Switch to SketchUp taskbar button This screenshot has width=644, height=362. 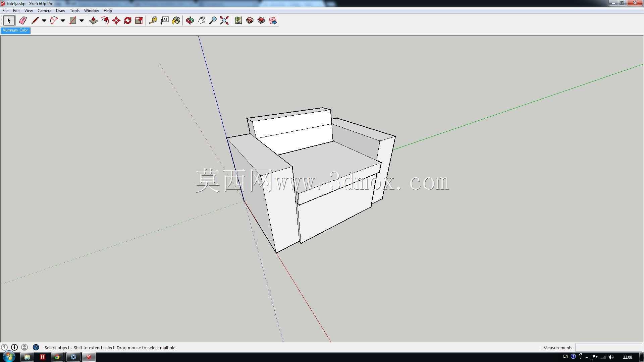pyautogui.click(x=89, y=357)
